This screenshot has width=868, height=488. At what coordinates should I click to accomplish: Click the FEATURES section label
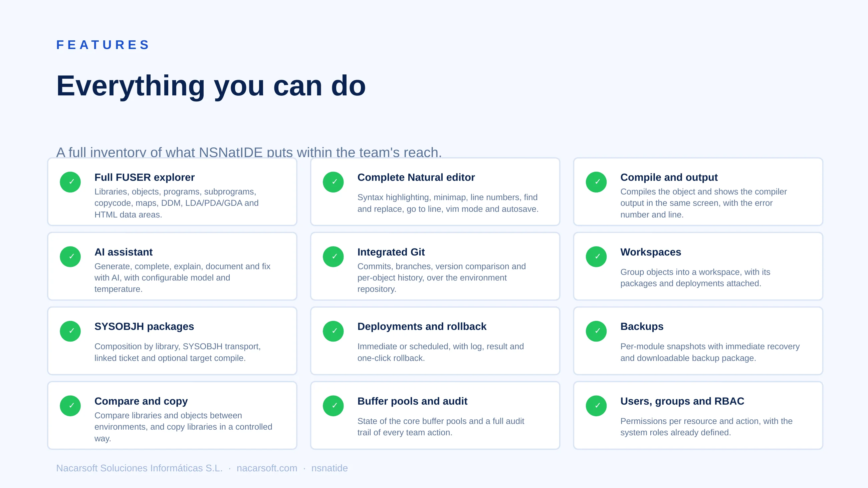coord(103,45)
